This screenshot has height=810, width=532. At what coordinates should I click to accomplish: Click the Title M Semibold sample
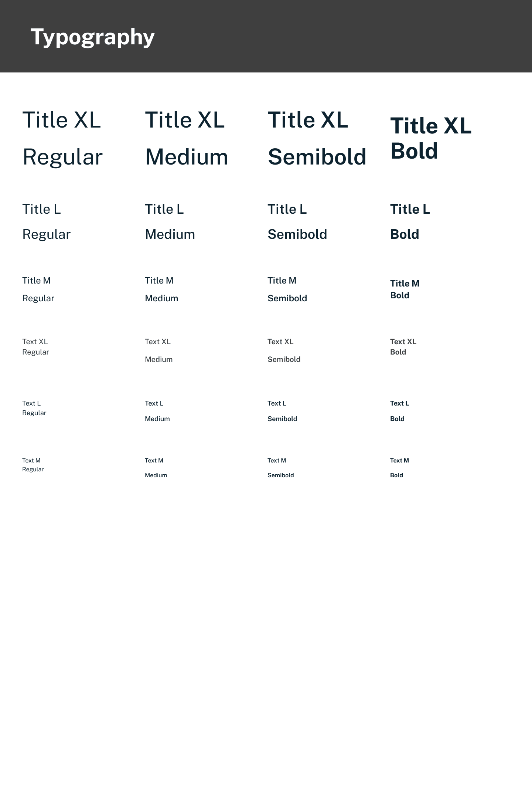(287, 289)
